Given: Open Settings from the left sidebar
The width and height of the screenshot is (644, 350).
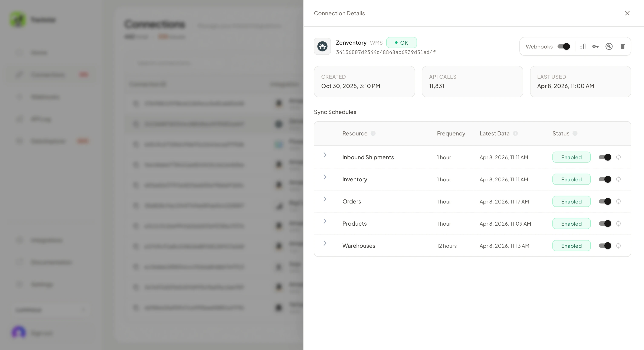Looking at the screenshot, I should click(x=42, y=284).
